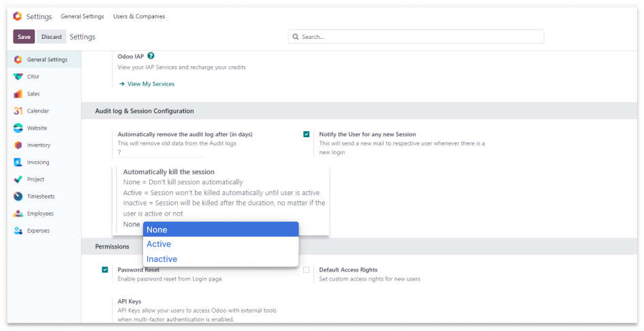Screen dimensions: 644x331
Task: Open the Invoicing icon in sidebar
Action: click(18, 162)
